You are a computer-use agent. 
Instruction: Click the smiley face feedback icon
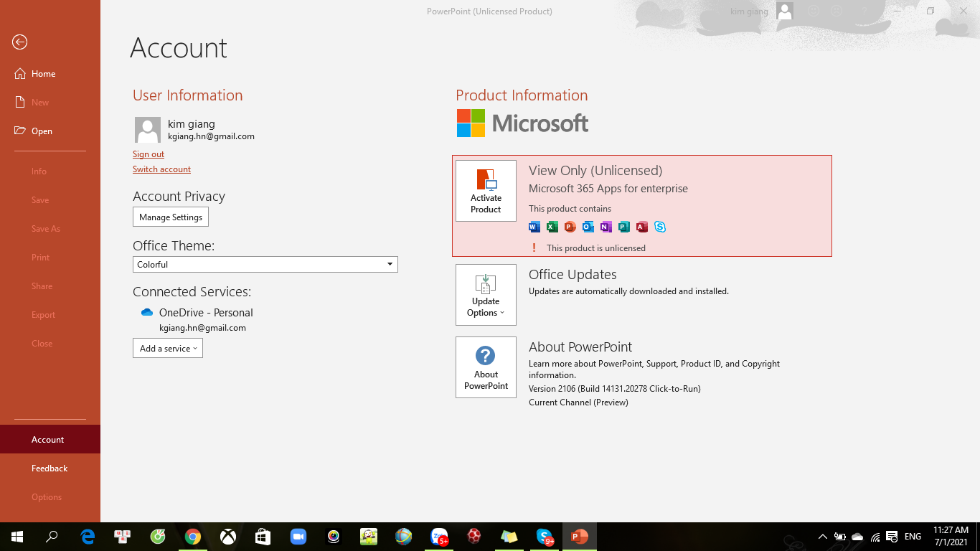pyautogui.click(x=814, y=11)
